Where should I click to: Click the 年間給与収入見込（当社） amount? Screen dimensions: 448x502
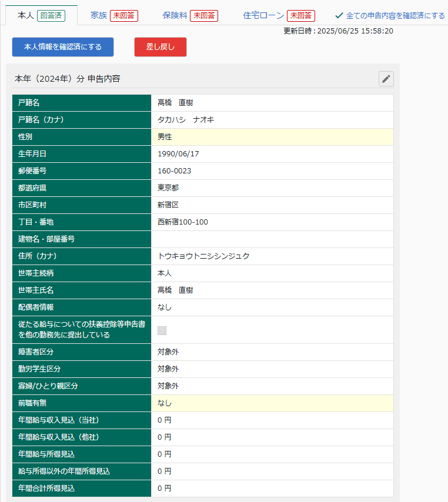(x=164, y=420)
